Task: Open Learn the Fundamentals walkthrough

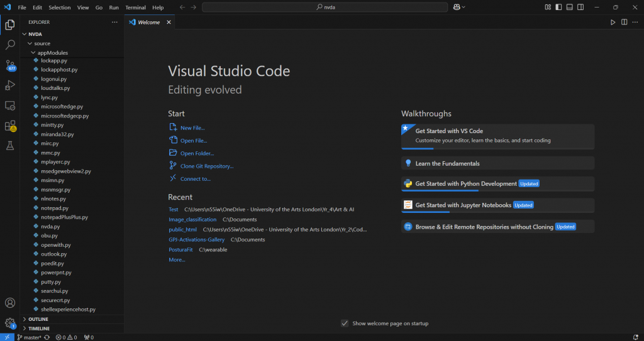Action: 497,163
